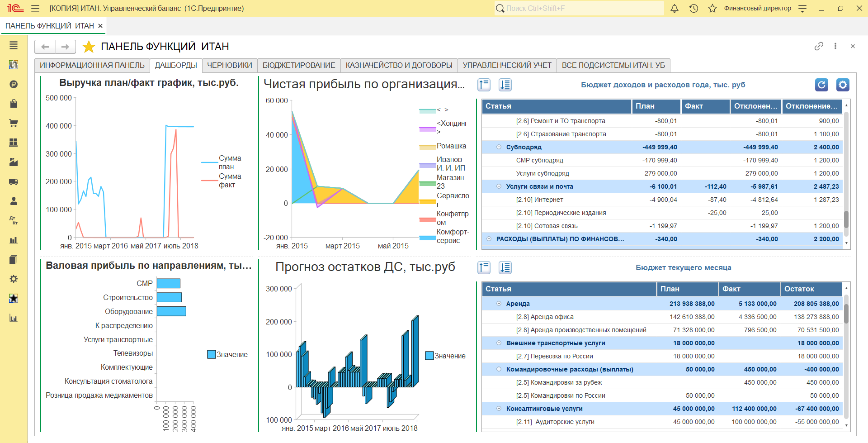Collapse the Аренда group in monthly budget
This screenshot has height=443, width=868.
pos(499,304)
